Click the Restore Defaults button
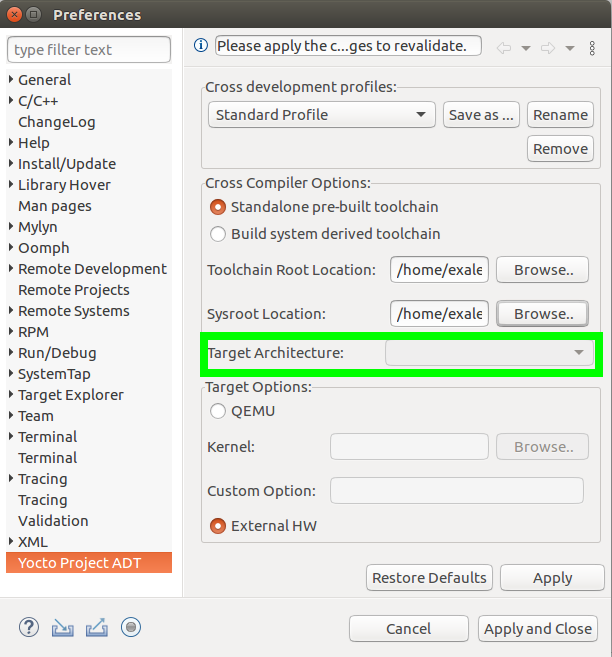Image resolution: width=612 pixels, height=657 pixels. coord(429,578)
